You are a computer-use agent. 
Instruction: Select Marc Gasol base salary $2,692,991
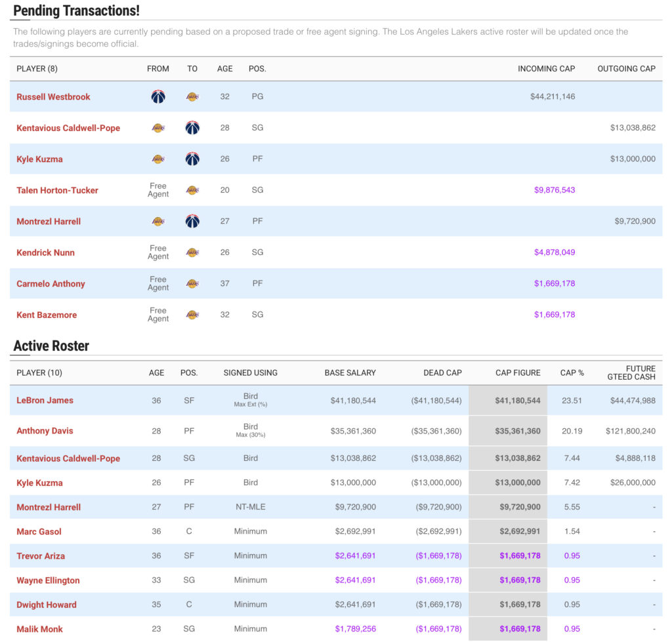click(x=355, y=531)
